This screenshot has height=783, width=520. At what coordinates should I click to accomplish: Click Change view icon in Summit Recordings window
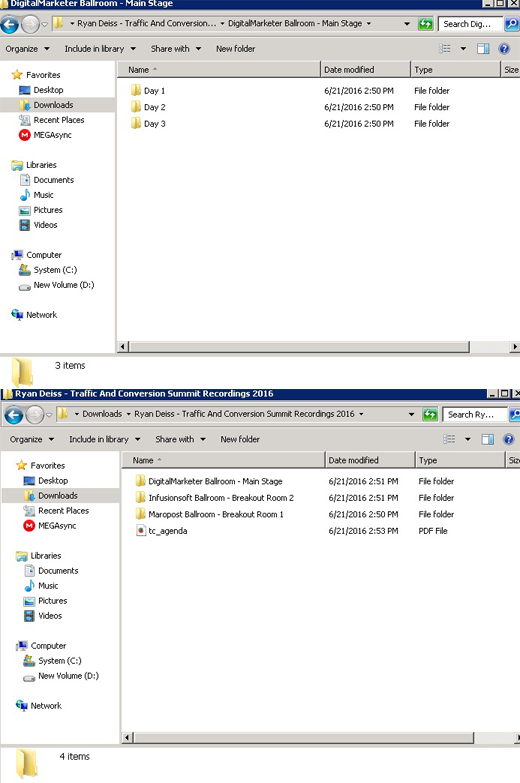click(x=449, y=439)
